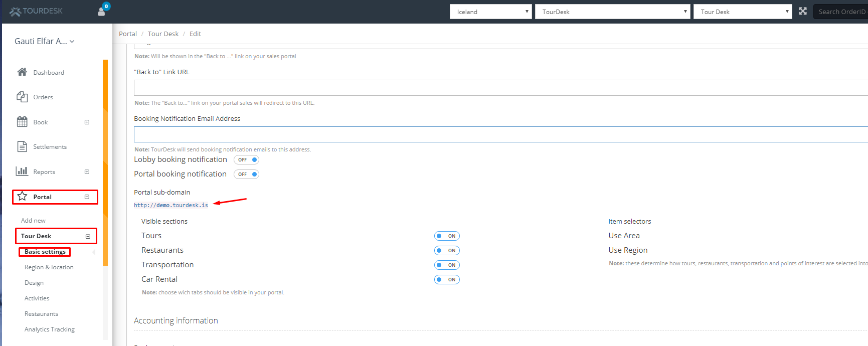Click the "Back to" Link URL field
Viewport: 868px width, 346px height.
point(501,88)
